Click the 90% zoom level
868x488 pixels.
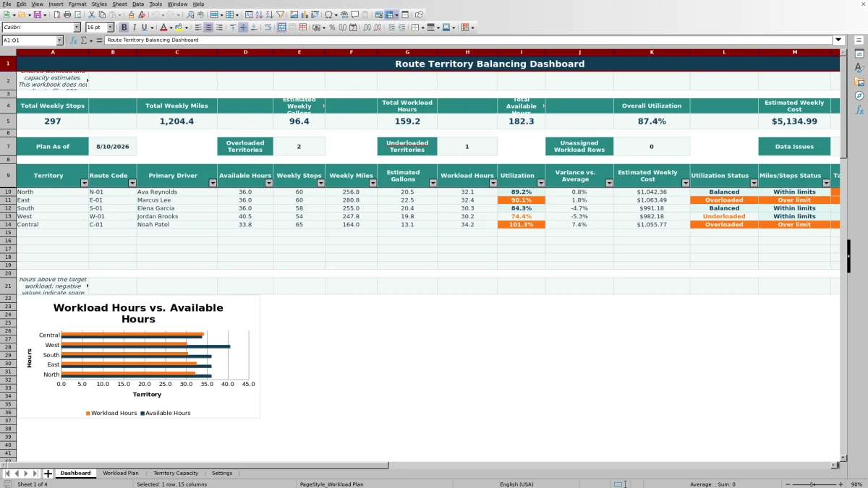[856, 484]
